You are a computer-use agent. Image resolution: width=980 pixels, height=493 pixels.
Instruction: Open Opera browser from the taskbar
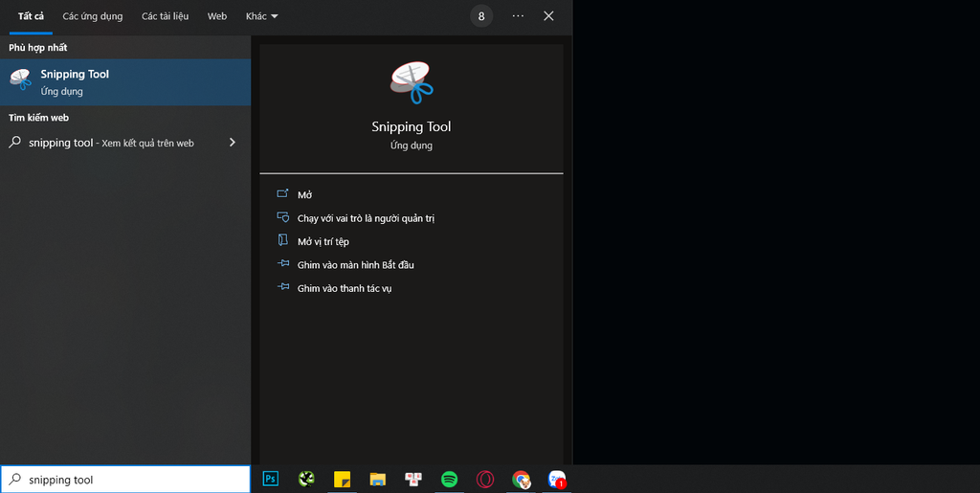485,480
